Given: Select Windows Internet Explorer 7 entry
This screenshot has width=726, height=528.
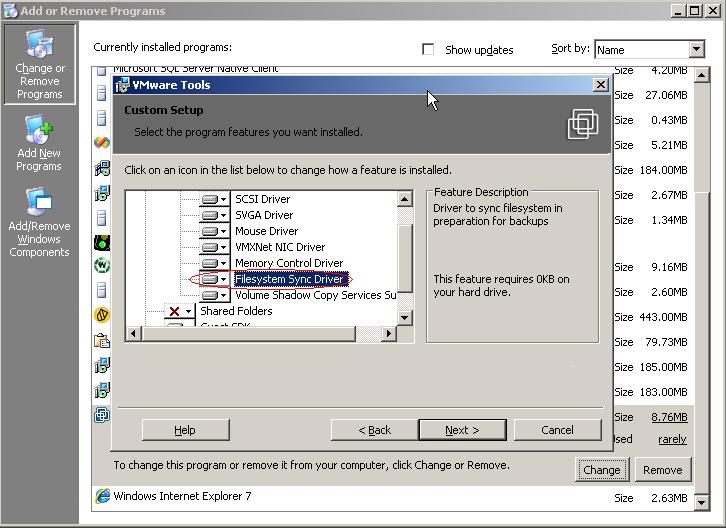Looking at the screenshot, I should (393, 497).
